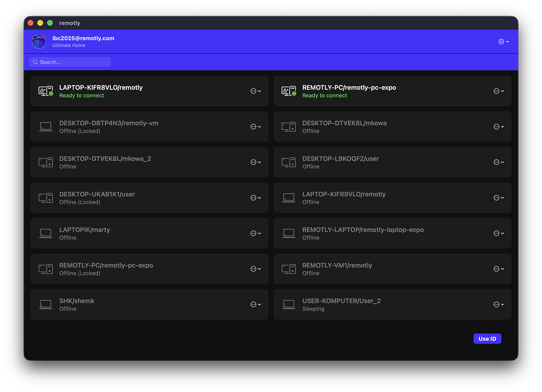The height and width of the screenshot is (392, 542).
Task: Select the DESKTOP-L9KOQF2/user device name
Action: [x=341, y=159]
